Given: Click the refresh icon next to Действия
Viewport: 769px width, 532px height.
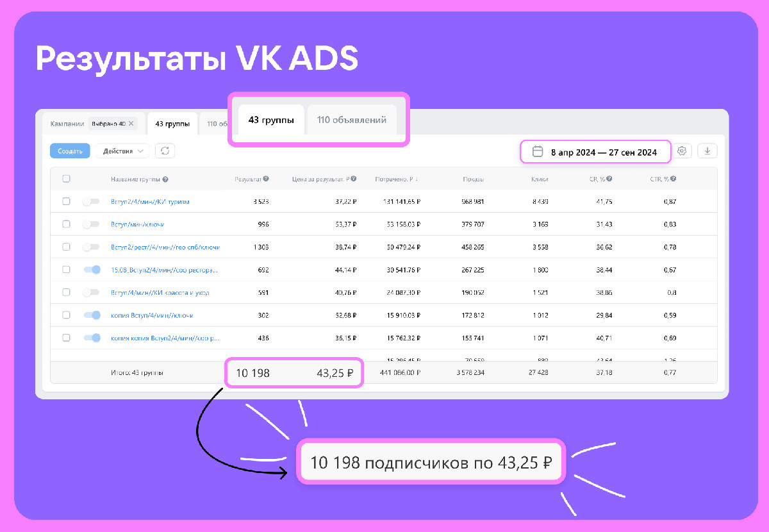Looking at the screenshot, I should [x=165, y=151].
